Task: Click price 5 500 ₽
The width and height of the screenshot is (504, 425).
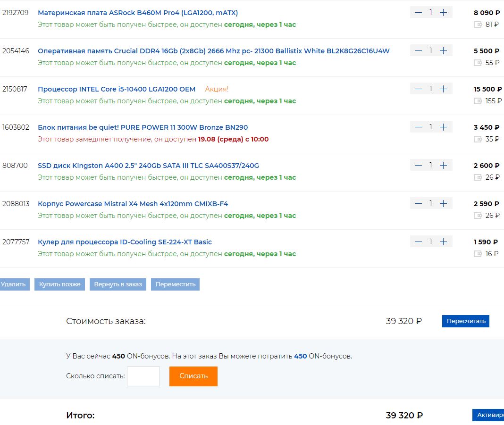Action: tap(487, 51)
